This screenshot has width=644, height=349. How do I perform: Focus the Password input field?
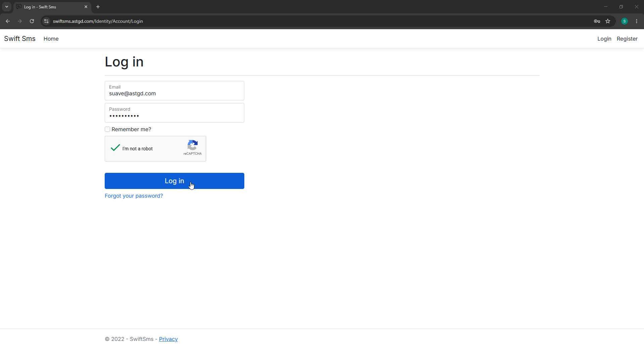(x=175, y=113)
